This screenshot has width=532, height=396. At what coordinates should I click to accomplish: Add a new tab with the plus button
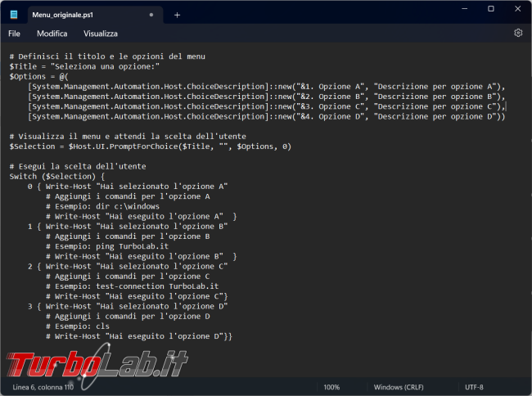pos(177,15)
